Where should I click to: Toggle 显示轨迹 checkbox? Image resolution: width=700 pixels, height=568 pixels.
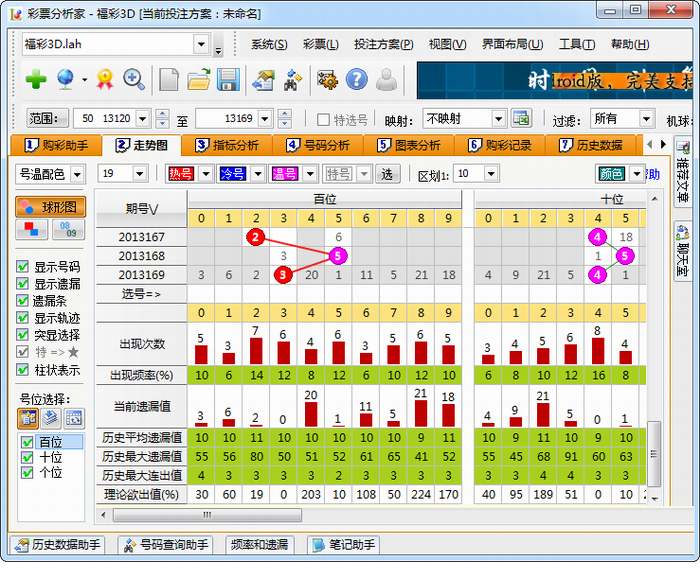[x=22, y=317]
